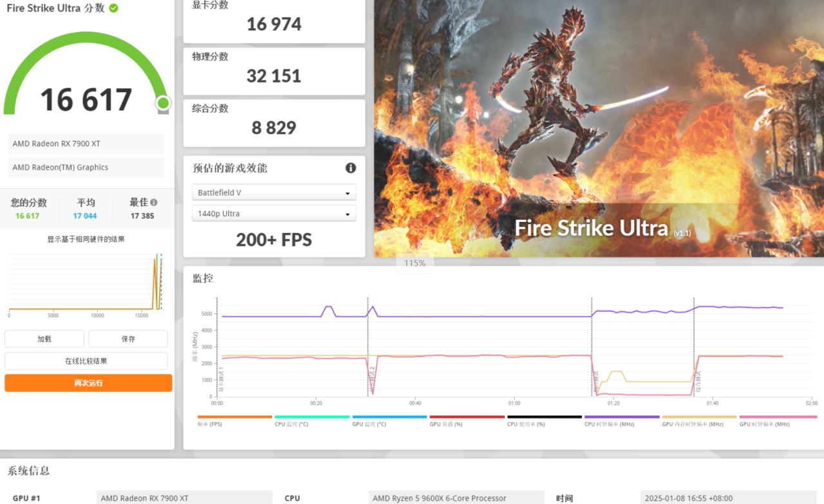This screenshot has width=824, height=504.
Task: Click the 加載 button
Action: 44,339
